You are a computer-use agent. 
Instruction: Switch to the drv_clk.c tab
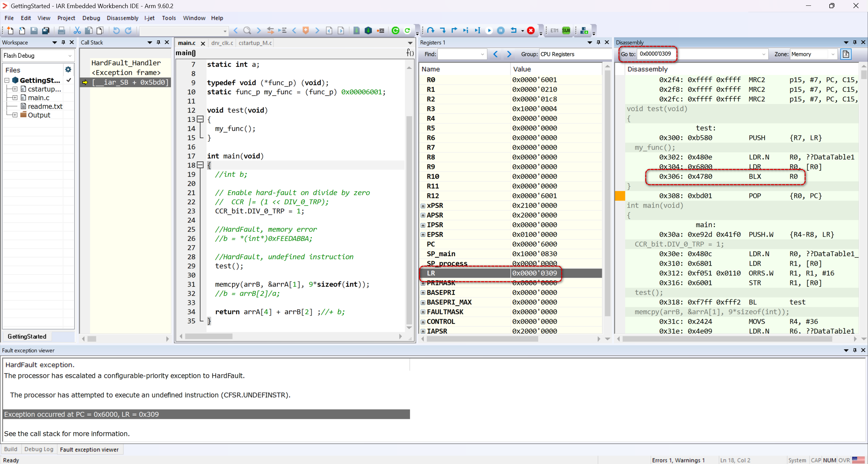coord(222,43)
